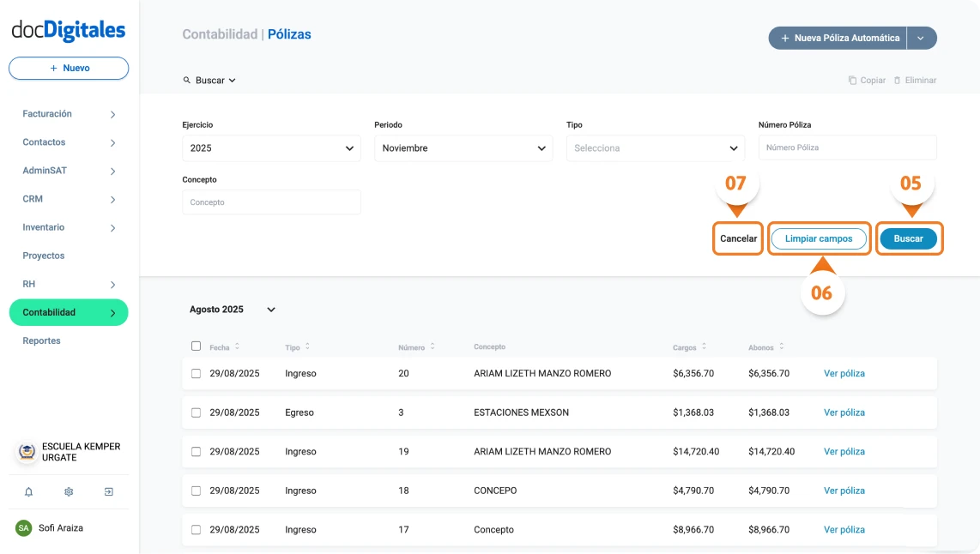This screenshot has width=980, height=554.
Task: Click inside the Número Póliza input field
Action: coord(846,148)
